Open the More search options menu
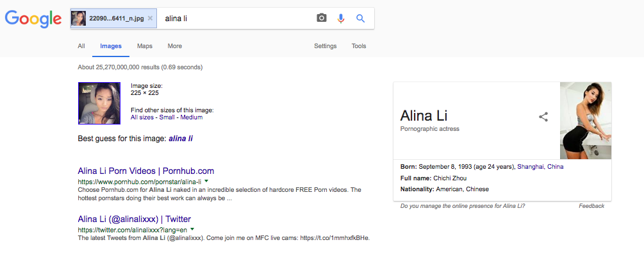The image size is (644, 258). tap(174, 46)
